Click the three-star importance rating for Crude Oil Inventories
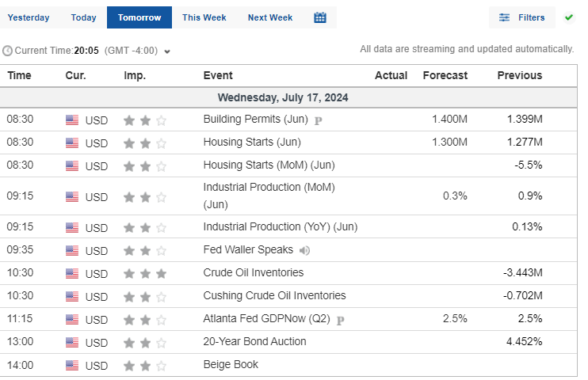 145,274
